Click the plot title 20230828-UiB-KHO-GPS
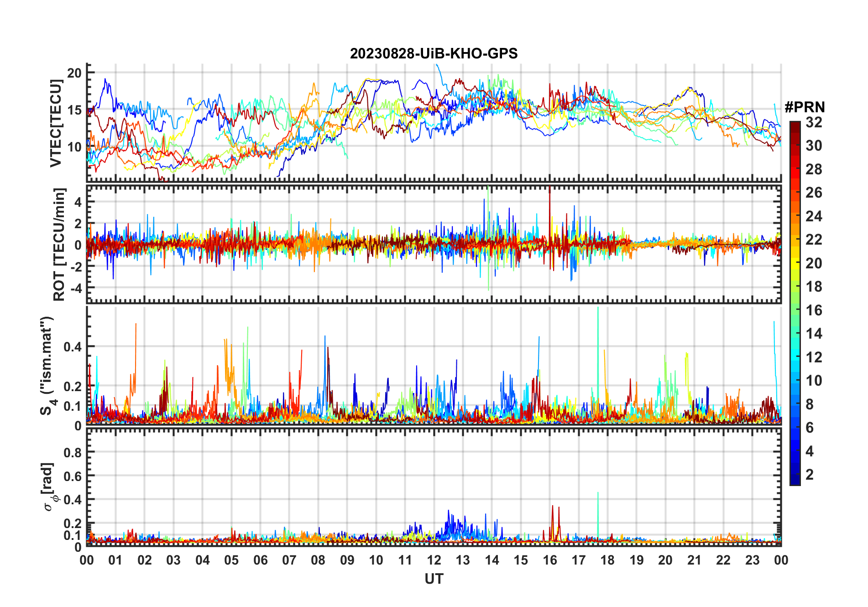Image resolution: width=868 pixels, height=607 pixels. pyautogui.click(x=434, y=54)
